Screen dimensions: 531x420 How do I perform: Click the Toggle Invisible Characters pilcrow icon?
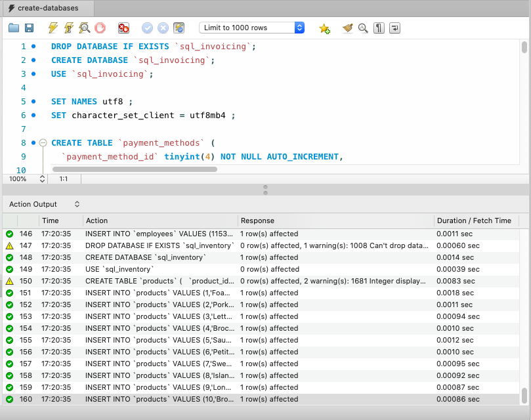click(x=379, y=28)
